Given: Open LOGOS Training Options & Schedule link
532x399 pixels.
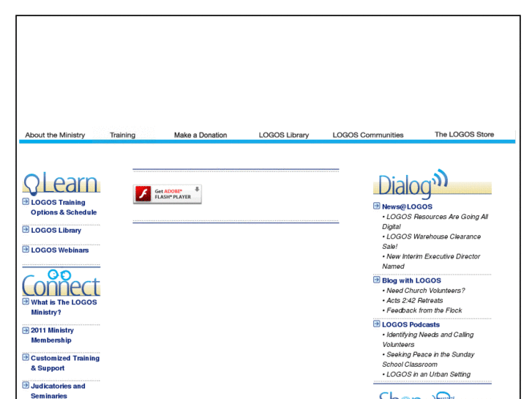Looking at the screenshot, I should coord(64,207).
